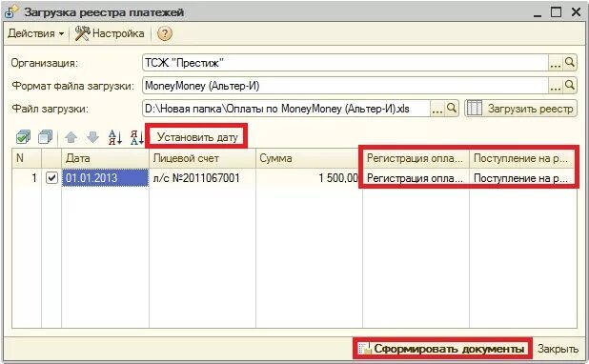
Task: Click the magnifier icon beside Файл загрузки
Action: pos(452,109)
